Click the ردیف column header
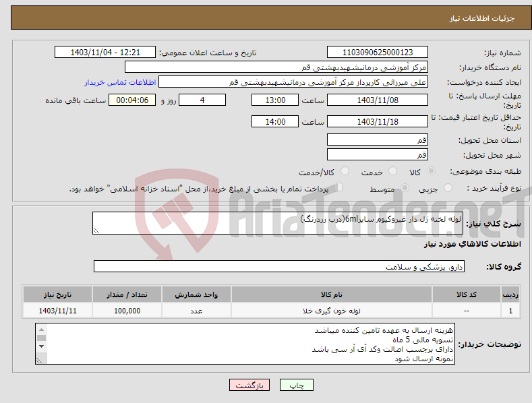The height and width of the screenshot is (403, 532). click(x=510, y=294)
